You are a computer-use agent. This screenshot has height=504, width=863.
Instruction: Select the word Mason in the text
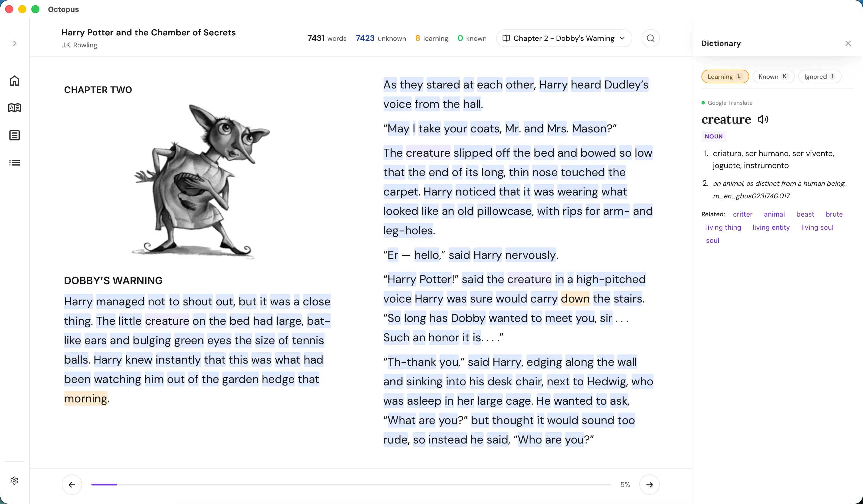click(589, 128)
